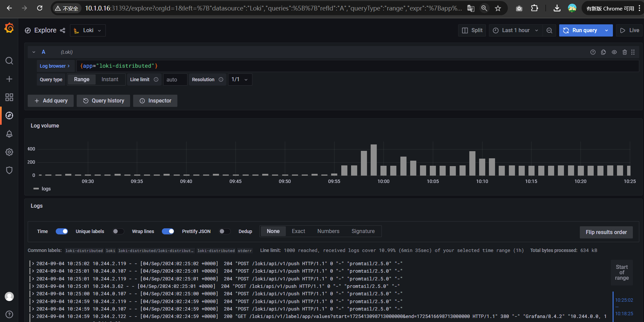Click the browser address bar URL
Viewport: 644px width, 322px height.
pos(273,8)
